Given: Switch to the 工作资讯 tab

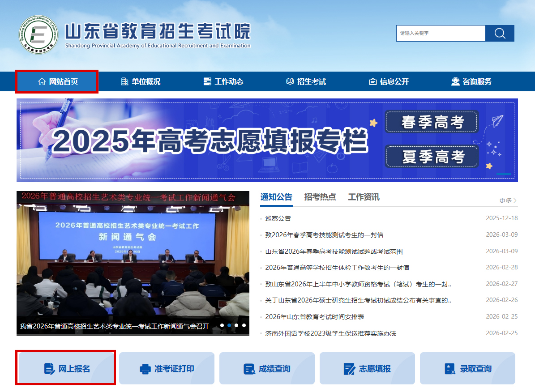Looking at the screenshot, I should (364, 197).
